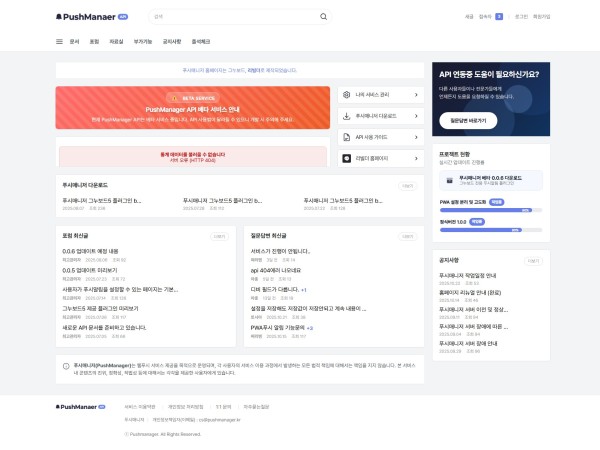Click the PWA 설정 분리 progress bar
The height and width of the screenshot is (450, 600).
coord(490,210)
